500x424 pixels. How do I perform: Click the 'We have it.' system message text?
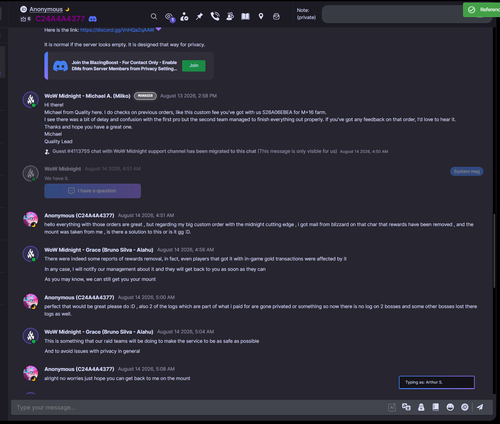tap(56, 179)
